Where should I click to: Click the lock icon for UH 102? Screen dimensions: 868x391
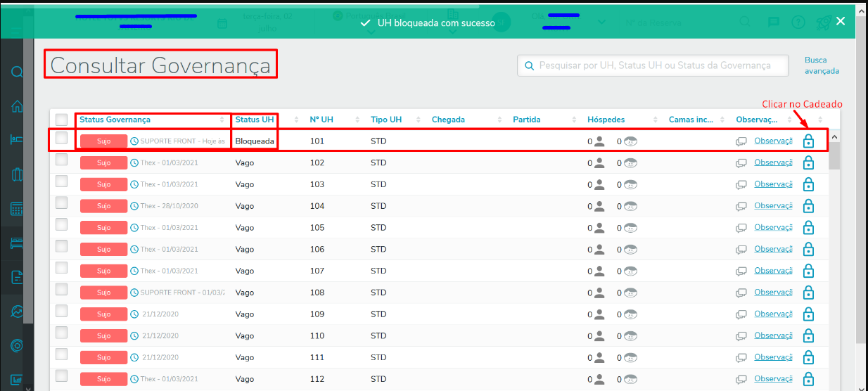point(808,163)
